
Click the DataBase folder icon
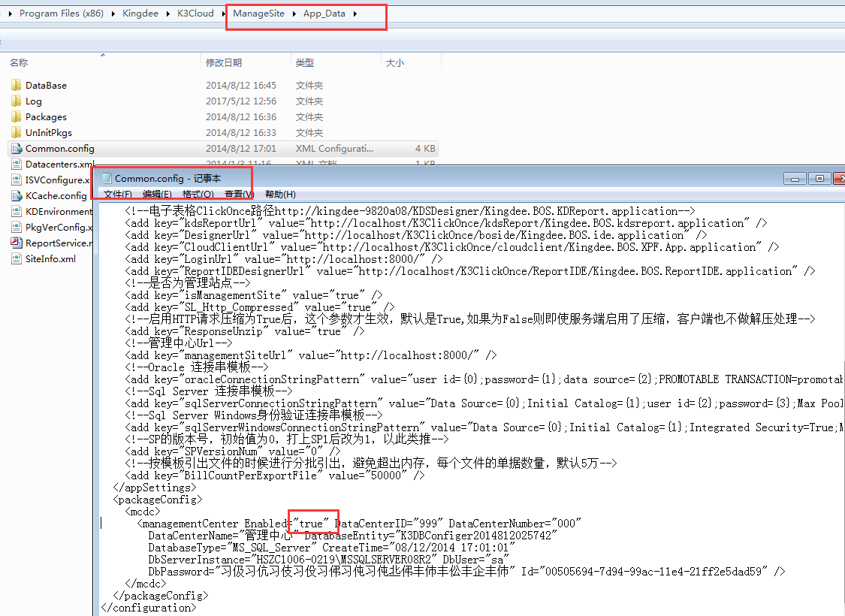17,85
